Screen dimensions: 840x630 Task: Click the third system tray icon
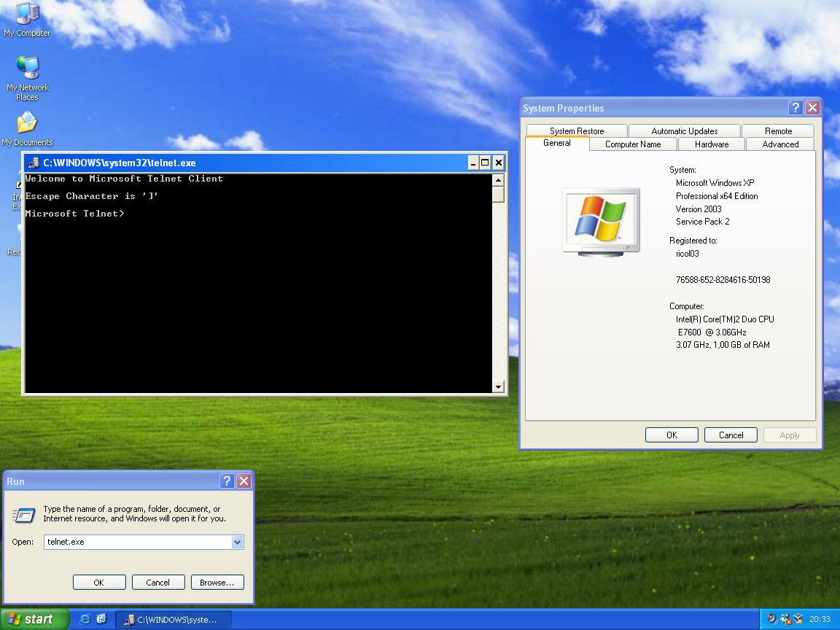click(x=798, y=619)
